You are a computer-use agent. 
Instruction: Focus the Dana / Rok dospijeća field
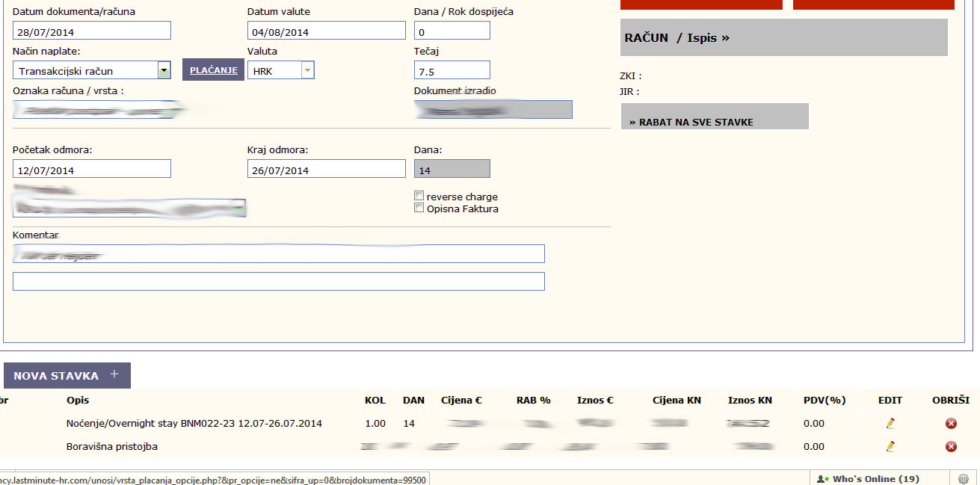point(452,31)
